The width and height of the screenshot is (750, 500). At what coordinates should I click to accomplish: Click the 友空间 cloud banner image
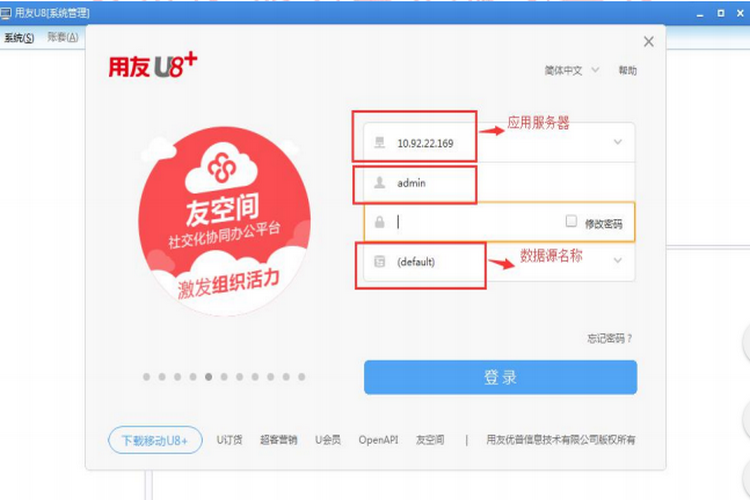[224, 221]
